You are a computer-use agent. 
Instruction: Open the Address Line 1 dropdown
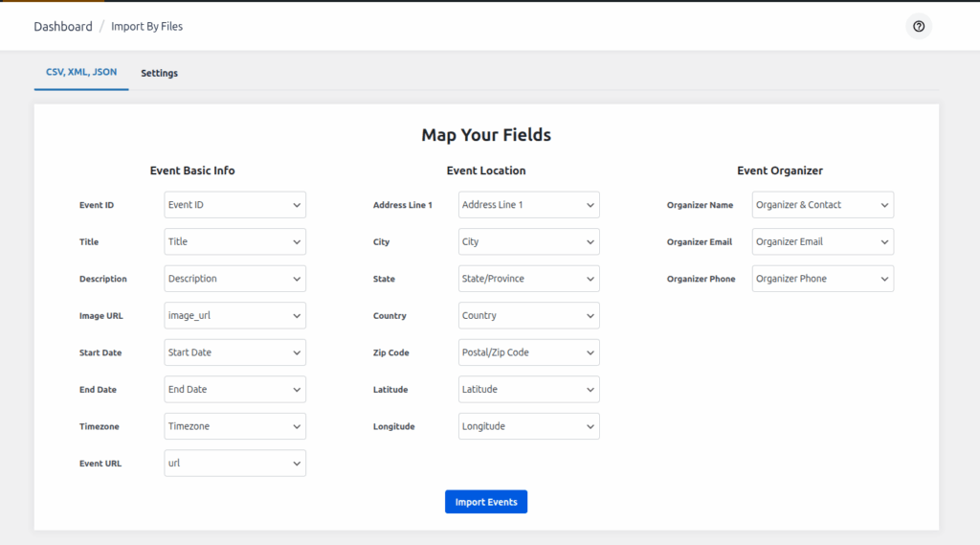pyautogui.click(x=529, y=205)
